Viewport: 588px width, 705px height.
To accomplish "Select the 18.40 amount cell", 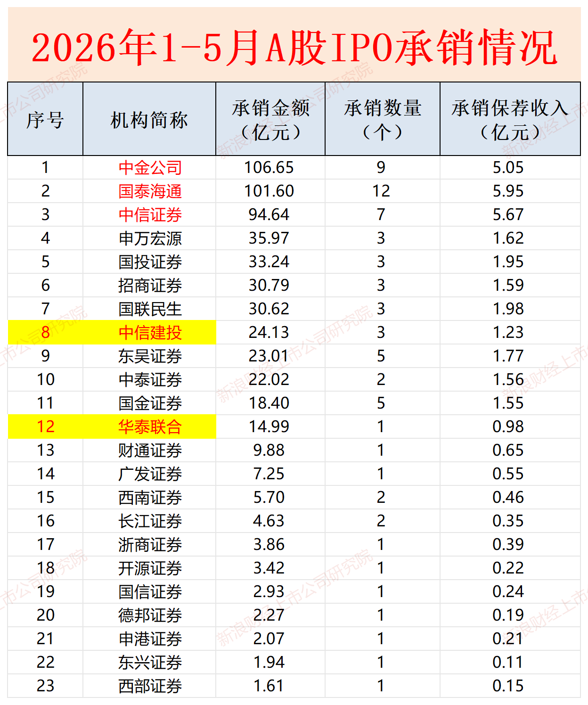I will [270, 403].
